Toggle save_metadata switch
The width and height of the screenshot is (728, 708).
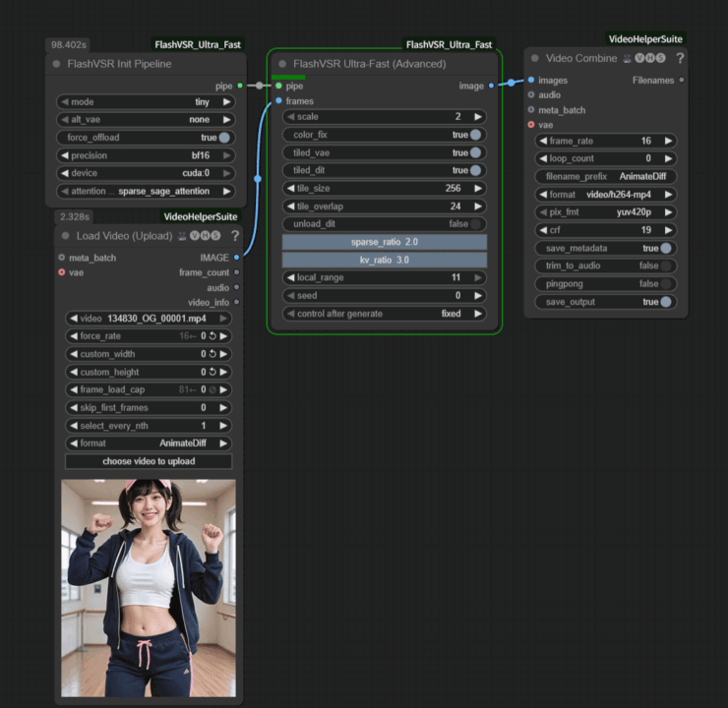pyautogui.click(x=666, y=248)
